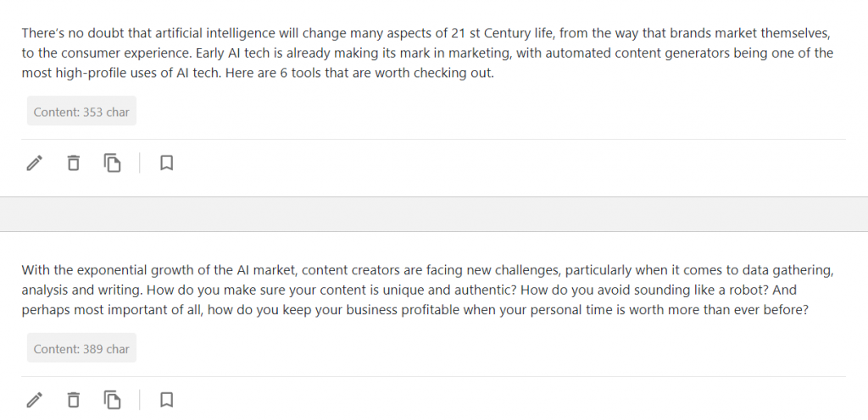Delete the second content block via trash icon
868x420 pixels.
pos(73,400)
